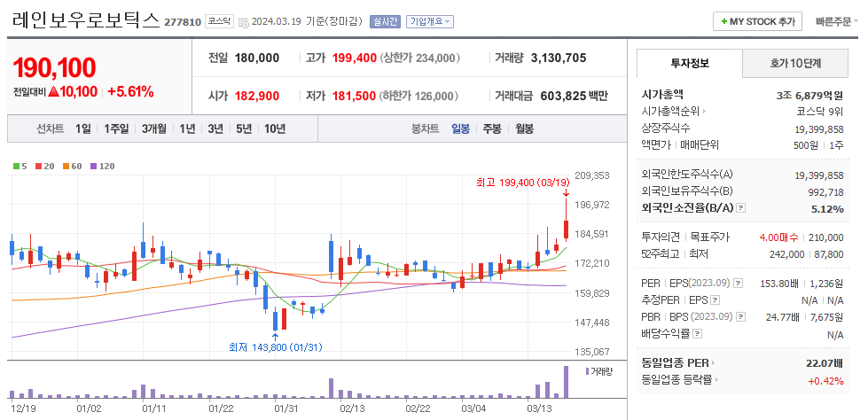Open the 빠른주문 dropdown

click(836, 21)
